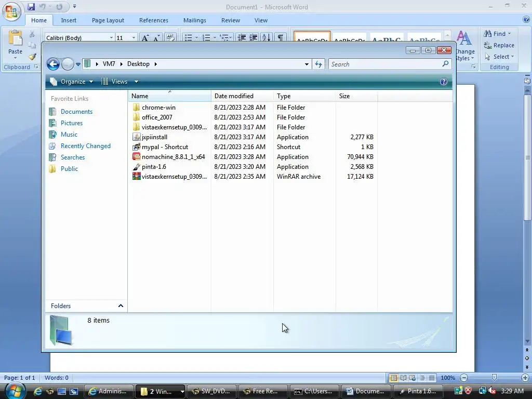Click the Office button in Word
The width and height of the screenshot is (532, 399).
(x=11, y=11)
